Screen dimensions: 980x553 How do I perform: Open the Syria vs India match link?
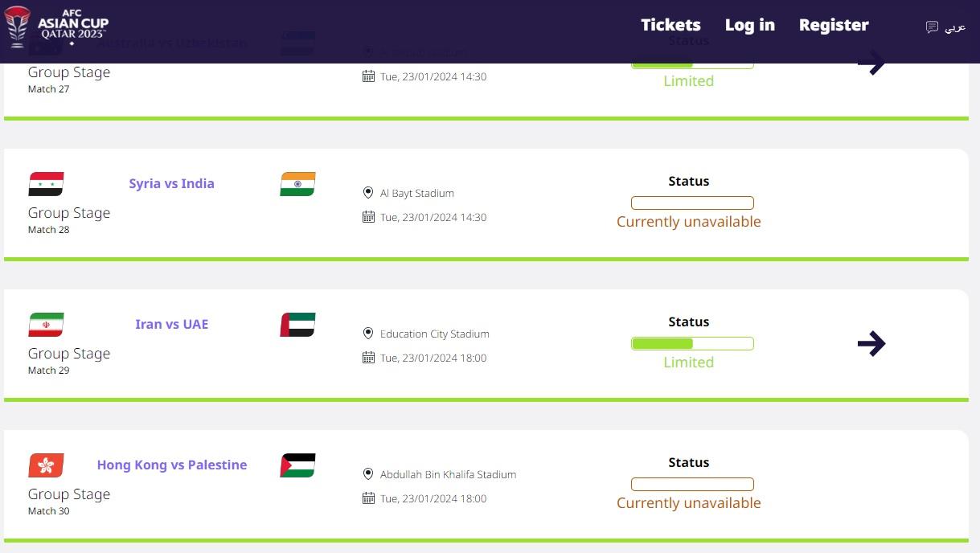[x=171, y=183]
